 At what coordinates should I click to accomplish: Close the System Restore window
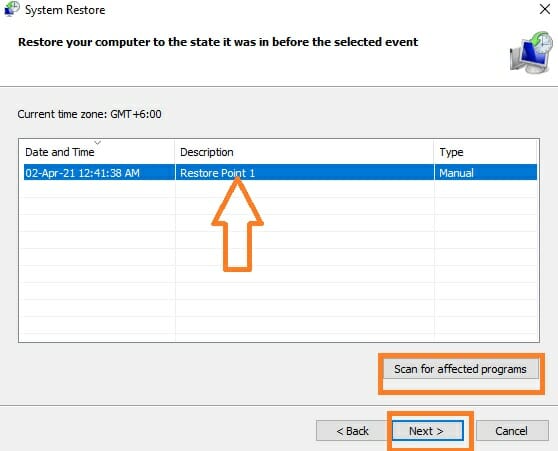click(545, 9)
